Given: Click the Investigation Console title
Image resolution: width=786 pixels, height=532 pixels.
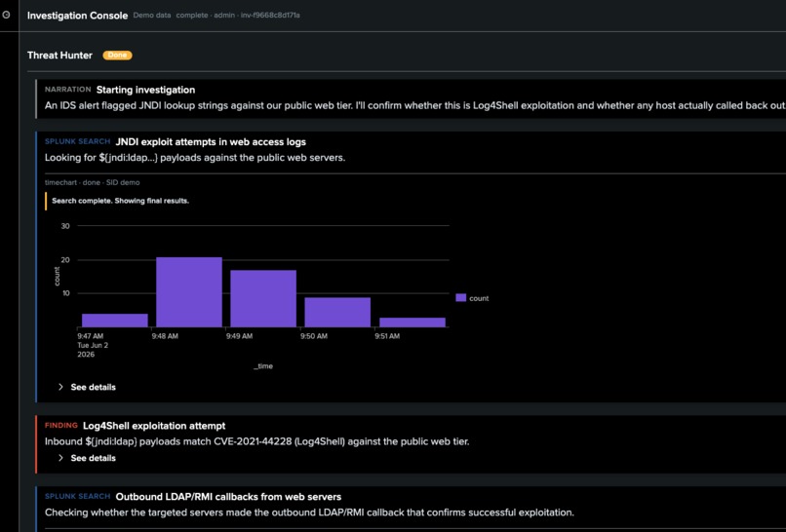Looking at the screenshot, I should 78,16.
